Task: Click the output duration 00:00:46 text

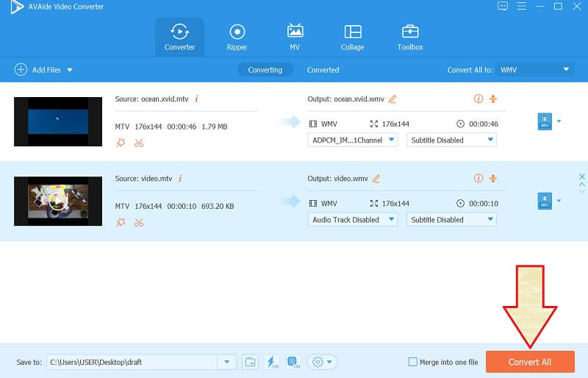Action: (x=484, y=124)
